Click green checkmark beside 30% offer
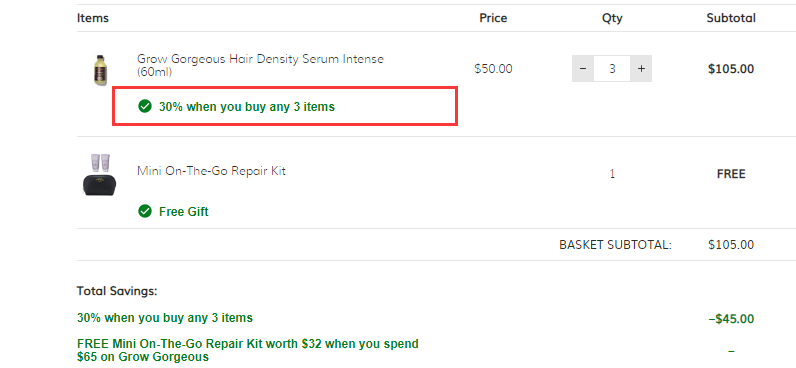The height and width of the screenshot is (368, 796). pyautogui.click(x=145, y=107)
